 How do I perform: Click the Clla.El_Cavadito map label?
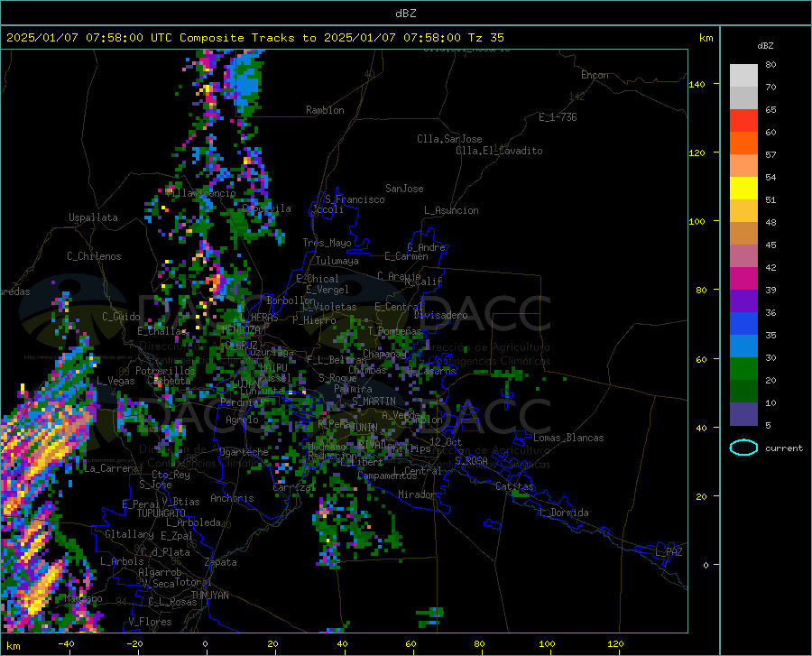pyautogui.click(x=499, y=151)
